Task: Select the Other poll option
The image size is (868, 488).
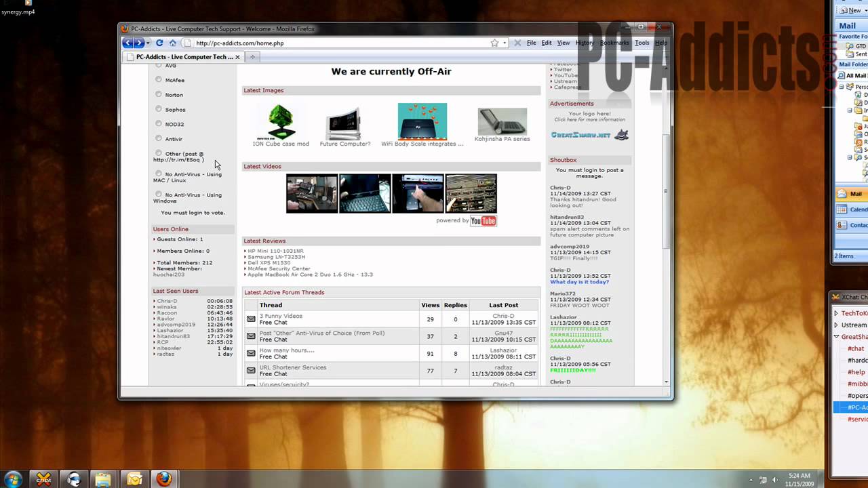Action: (x=159, y=153)
